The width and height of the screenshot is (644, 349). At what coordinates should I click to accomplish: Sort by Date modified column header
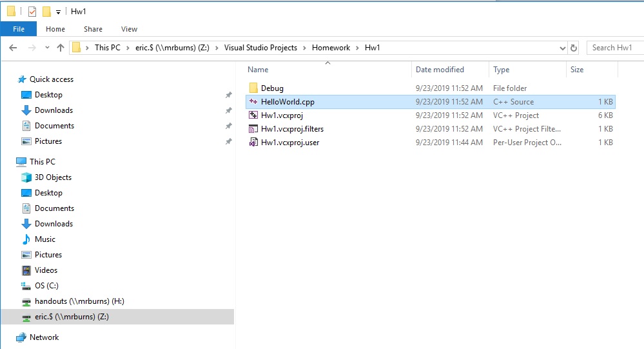(440, 70)
